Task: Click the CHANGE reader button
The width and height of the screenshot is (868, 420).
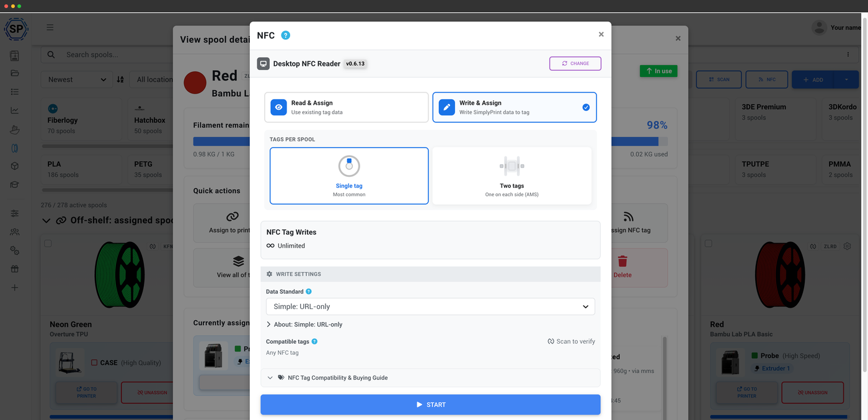Action: pos(575,63)
